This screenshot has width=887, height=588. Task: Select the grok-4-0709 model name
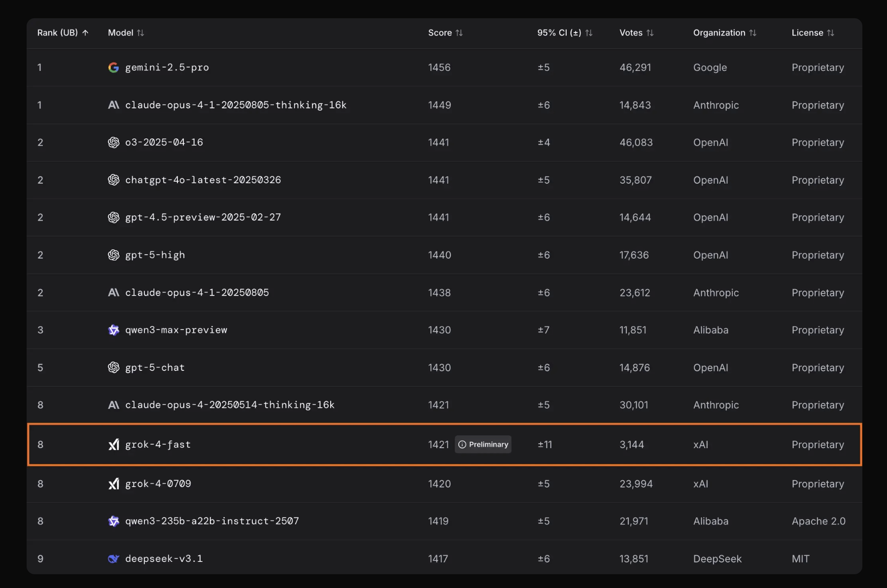(158, 484)
